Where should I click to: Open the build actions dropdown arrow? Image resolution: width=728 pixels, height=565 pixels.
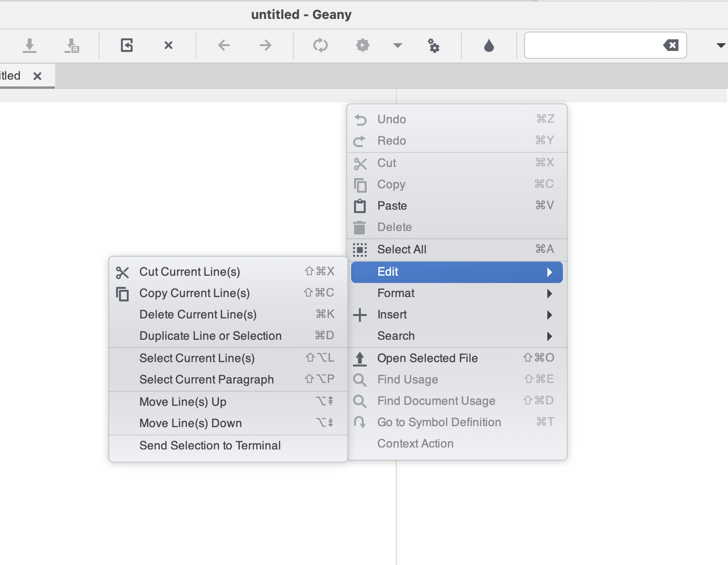[398, 45]
